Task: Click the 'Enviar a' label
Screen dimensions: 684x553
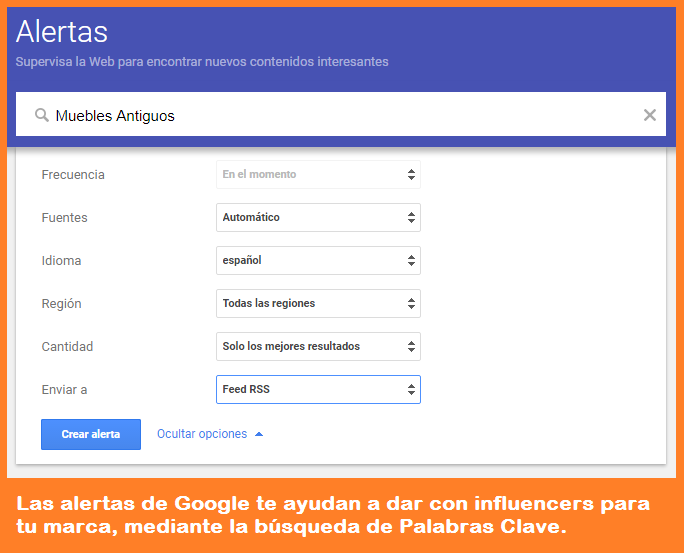Action: [x=64, y=389]
